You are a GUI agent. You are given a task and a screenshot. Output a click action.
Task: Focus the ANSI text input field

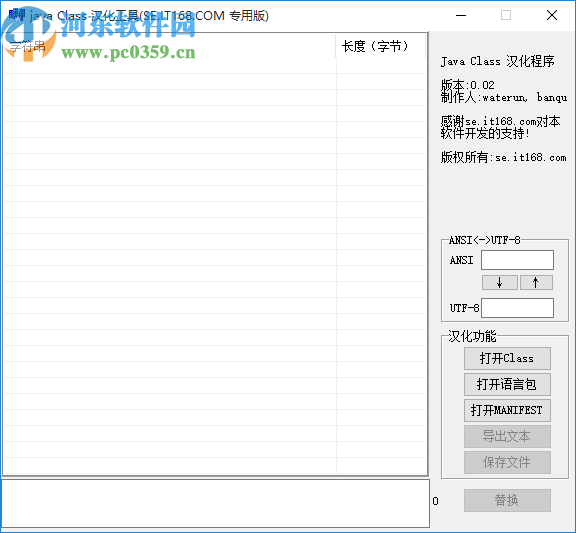coord(517,260)
